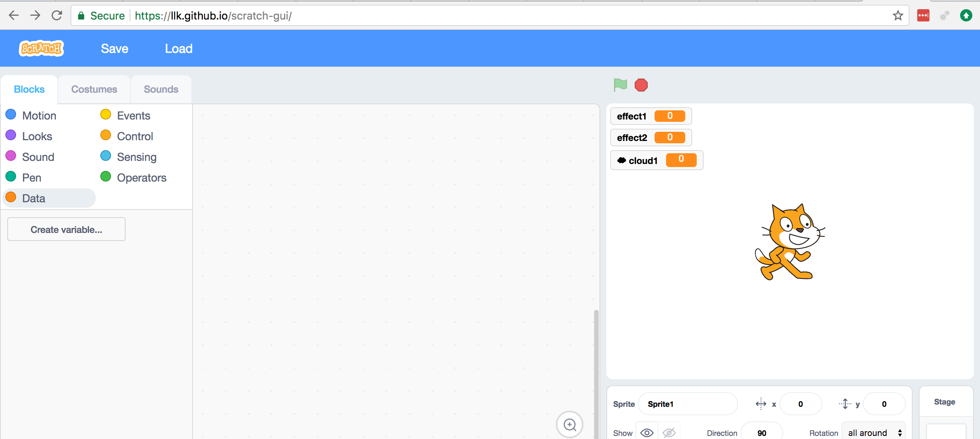980x439 pixels.
Task: Click the red stop sign
Action: (x=641, y=85)
